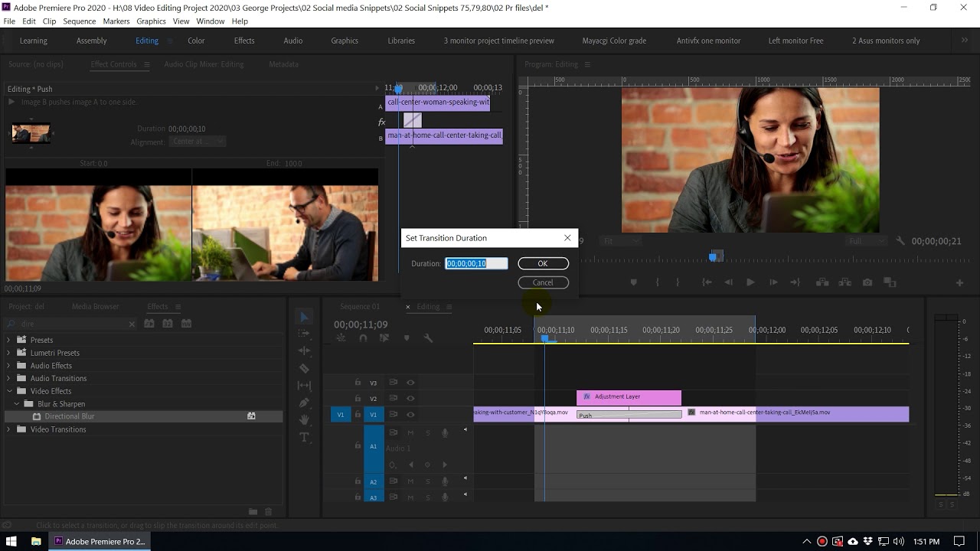Export a frame with camera icon
The width and height of the screenshot is (980, 551).
pos(867,282)
